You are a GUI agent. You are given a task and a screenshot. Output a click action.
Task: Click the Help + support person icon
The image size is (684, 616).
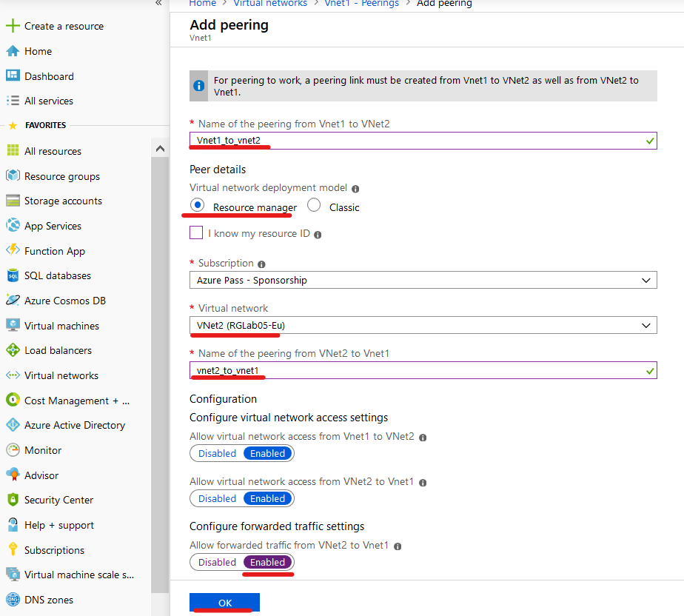(x=13, y=524)
